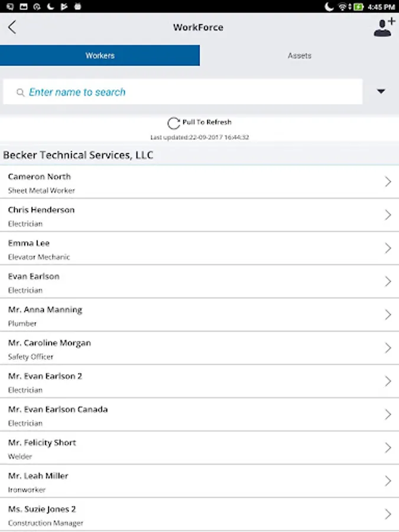The image size is (399, 532).
Task: Tap the chevron for Evan Earlson Canada
Action: coord(388,415)
